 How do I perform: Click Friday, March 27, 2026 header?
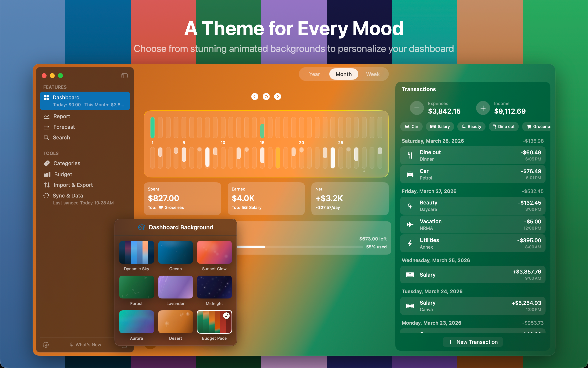point(429,191)
